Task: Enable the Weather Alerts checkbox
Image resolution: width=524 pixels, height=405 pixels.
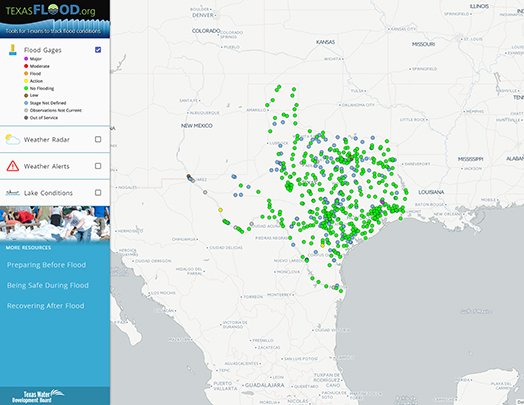Action: (98, 166)
